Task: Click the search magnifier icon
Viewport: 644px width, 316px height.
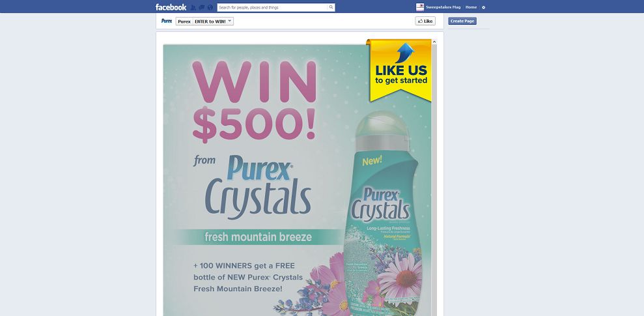Action: coord(331,7)
